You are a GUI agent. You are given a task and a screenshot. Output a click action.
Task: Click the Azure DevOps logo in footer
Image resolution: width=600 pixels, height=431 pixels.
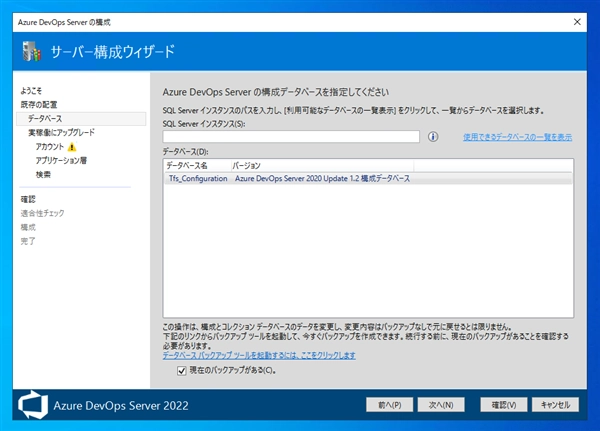point(33,405)
